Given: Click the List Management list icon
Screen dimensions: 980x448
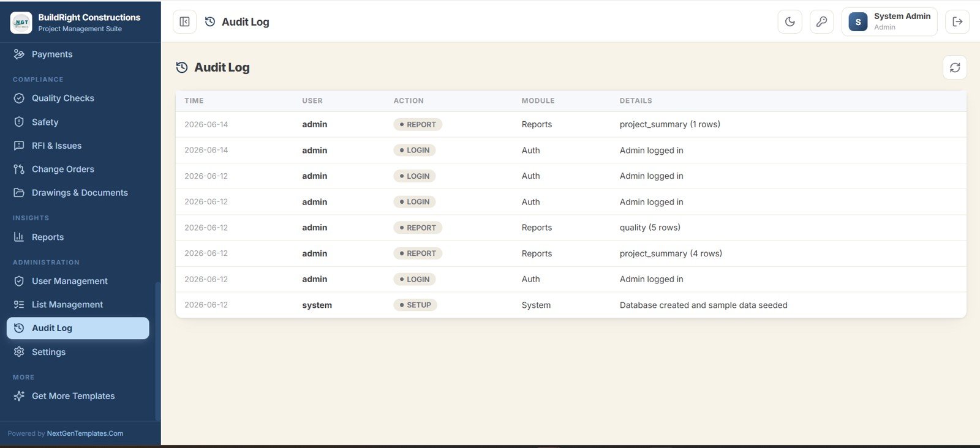Looking at the screenshot, I should 19,304.
